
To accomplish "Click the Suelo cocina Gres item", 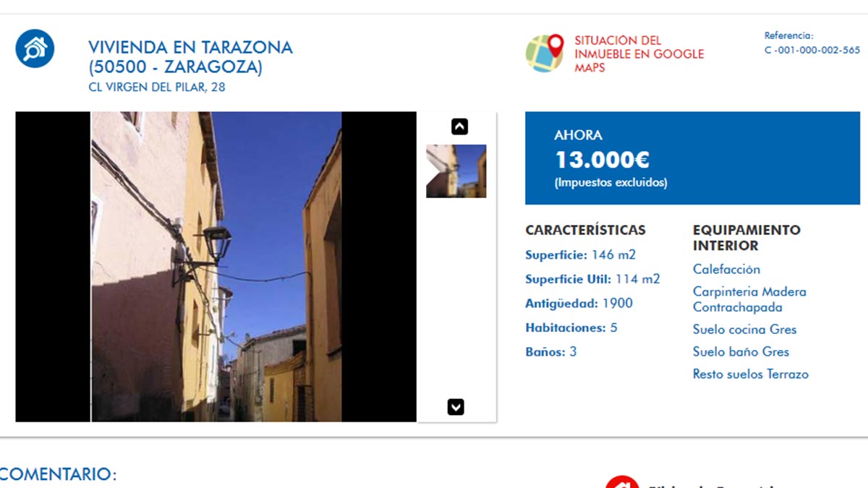I will click(744, 329).
